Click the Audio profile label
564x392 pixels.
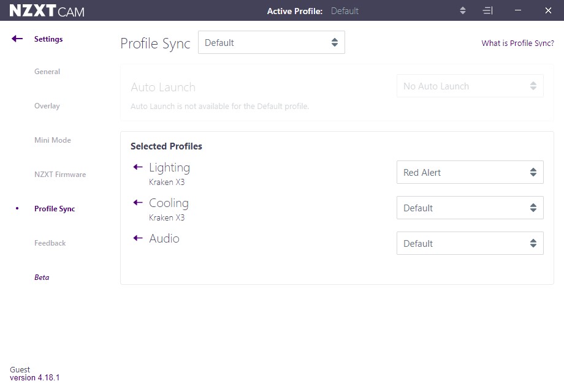pyautogui.click(x=164, y=239)
